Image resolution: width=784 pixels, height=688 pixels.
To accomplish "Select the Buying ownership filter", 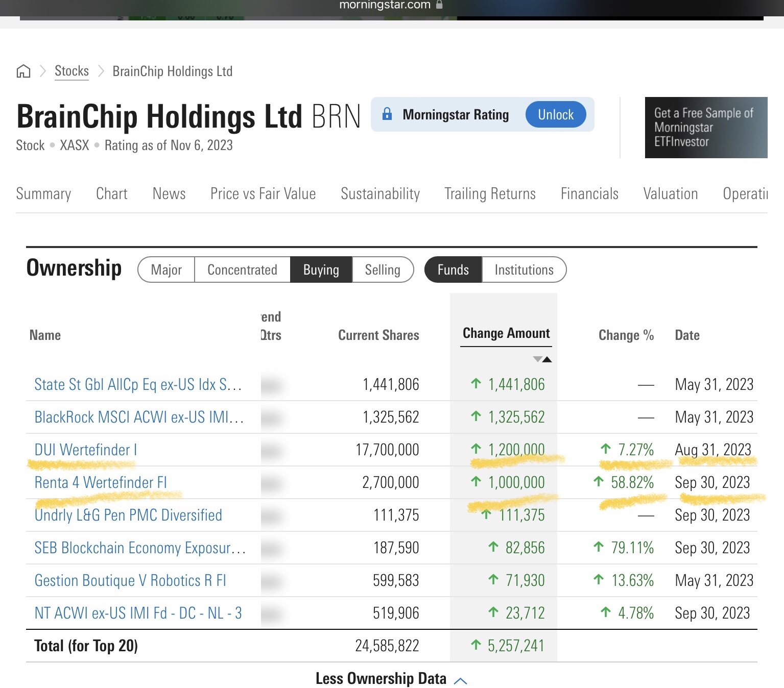I will click(321, 269).
